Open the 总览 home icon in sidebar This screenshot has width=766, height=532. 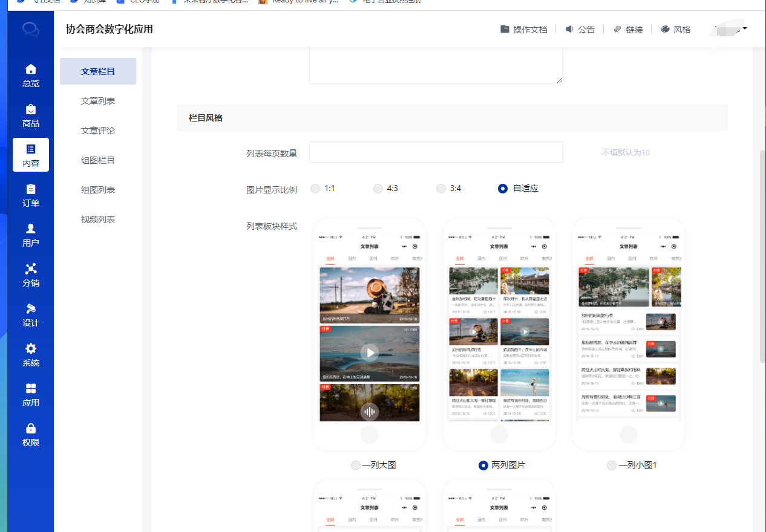(x=31, y=69)
